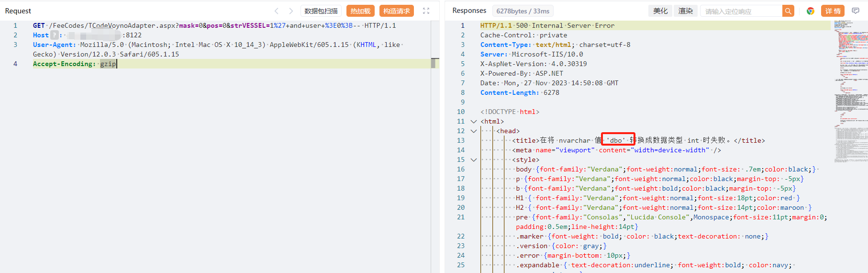Click the X-Powered-By: ASP.NET line

tap(522, 73)
